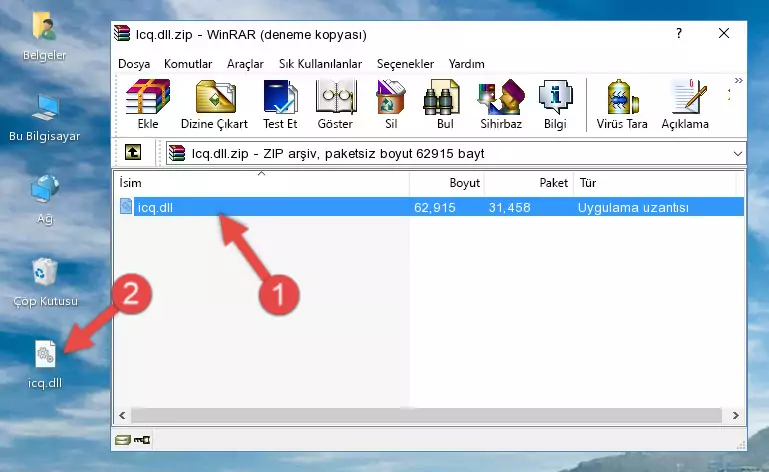Open the Seçenekler menu
The width and height of the screenshot is (769, 472).
[405, 64]
